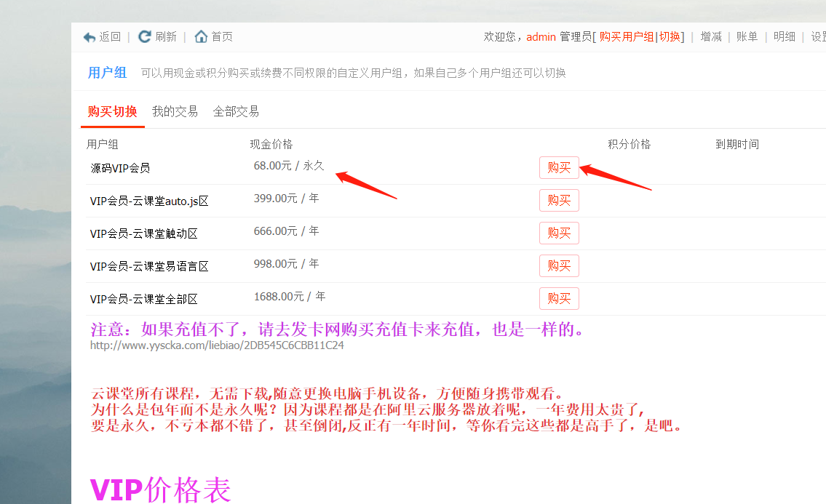This screenshot has height=504, width=826.
Task: Click price 998.00元 / 年
Action: pos(286,264)
